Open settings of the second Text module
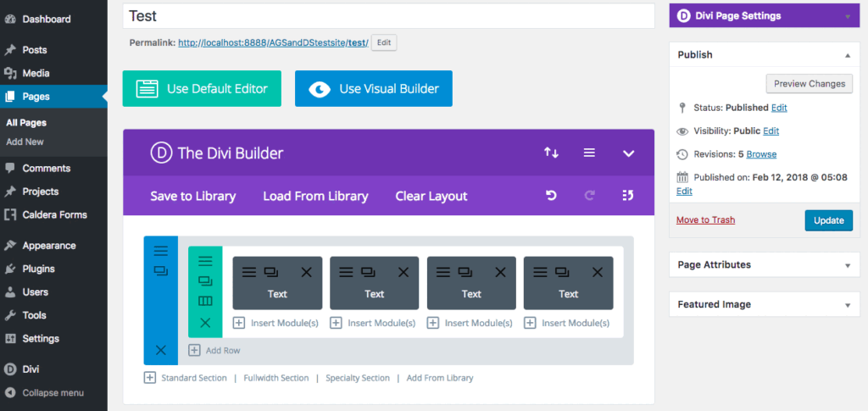Screen dimensions: 868x411 pyautogui.click(x=346, y=272)
